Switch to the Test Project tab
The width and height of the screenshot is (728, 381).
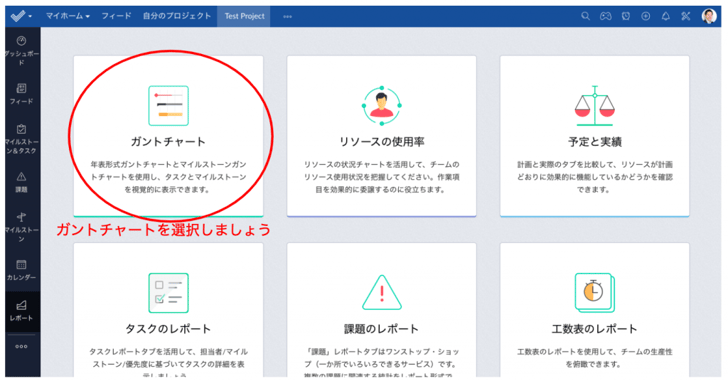tap(244, 16)
